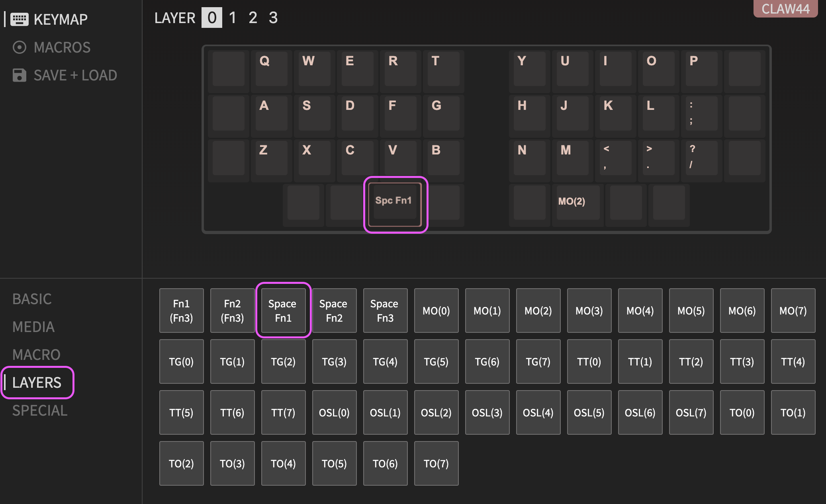Switch to layer 3
Image resolution: width=826 pixels, height=504 pixels.
coord(273,18)
